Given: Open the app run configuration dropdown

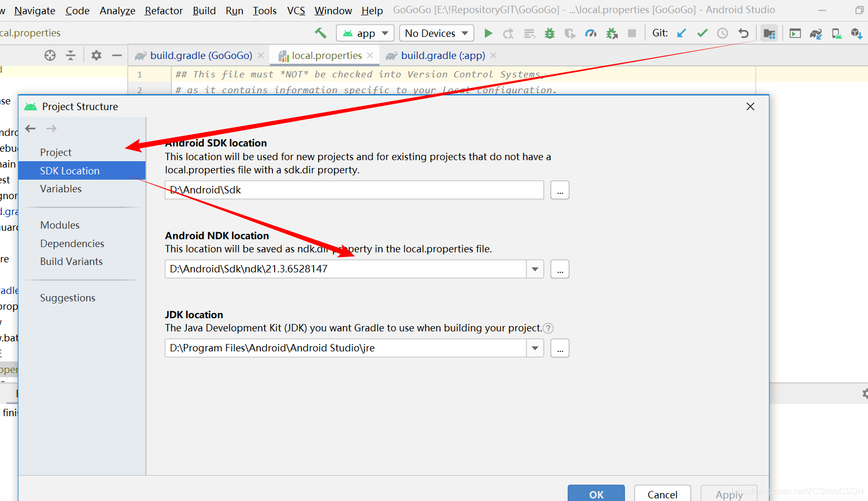Looking at the screenshot, I should pos(365,33).
